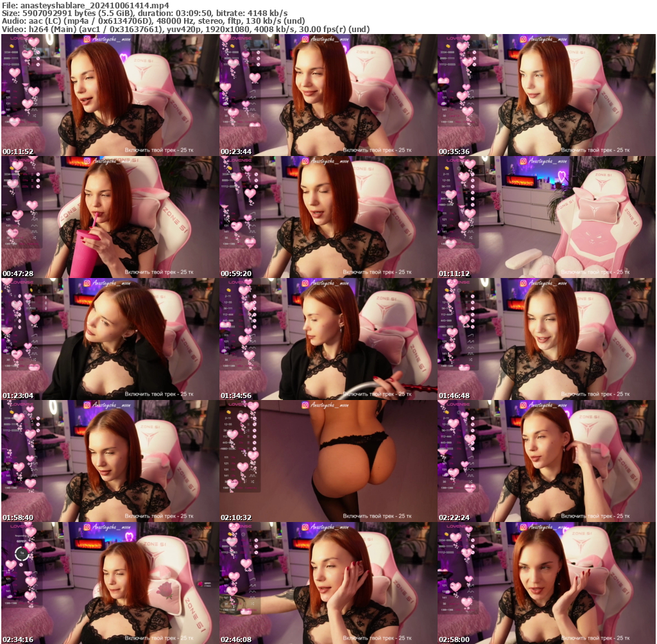This screenshot has width=657, height=644.
Task: Click the pink heart tip indicator in the overlay
Action: (15, 73)
